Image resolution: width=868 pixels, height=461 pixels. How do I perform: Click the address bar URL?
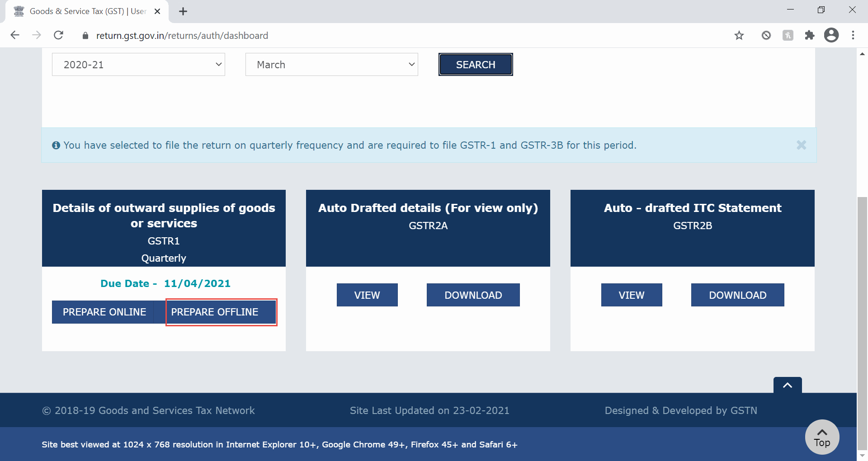click(x=182, y=36)
